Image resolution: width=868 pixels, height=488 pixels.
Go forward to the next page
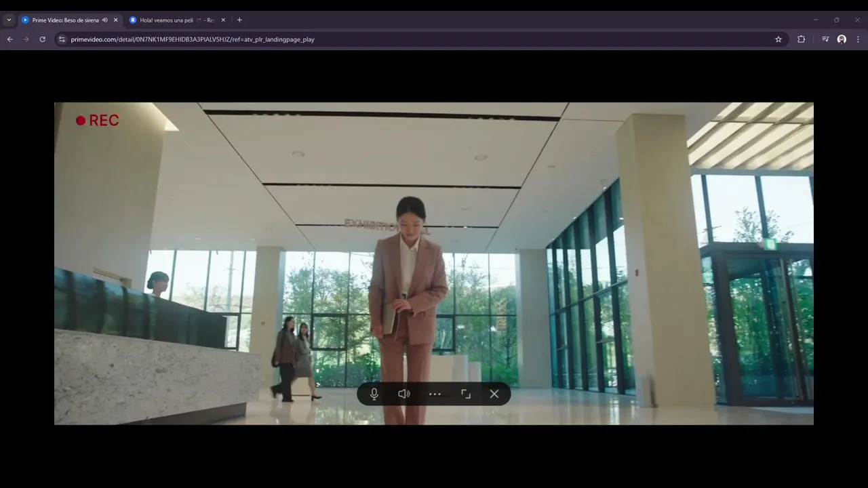click(26, 39)
